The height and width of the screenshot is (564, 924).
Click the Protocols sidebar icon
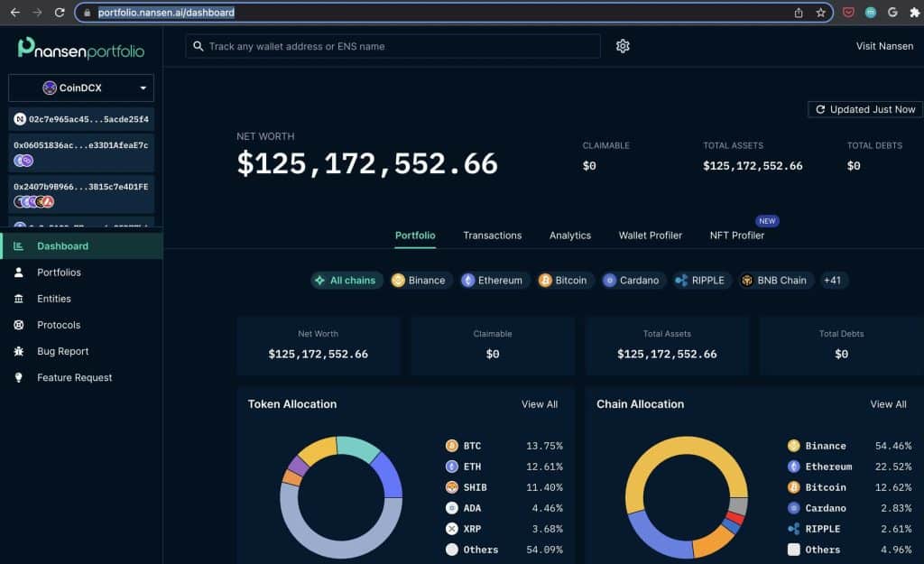click(18, 325)
